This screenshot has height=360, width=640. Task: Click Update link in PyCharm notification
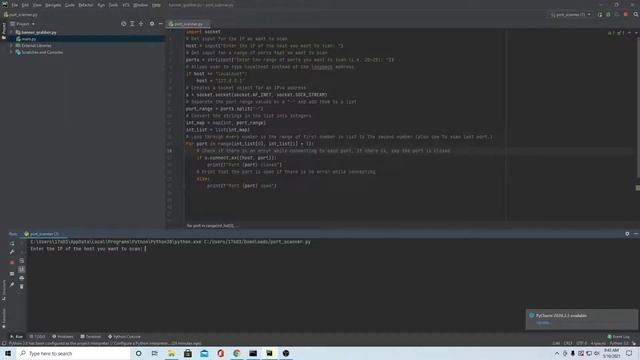[543, 322]
